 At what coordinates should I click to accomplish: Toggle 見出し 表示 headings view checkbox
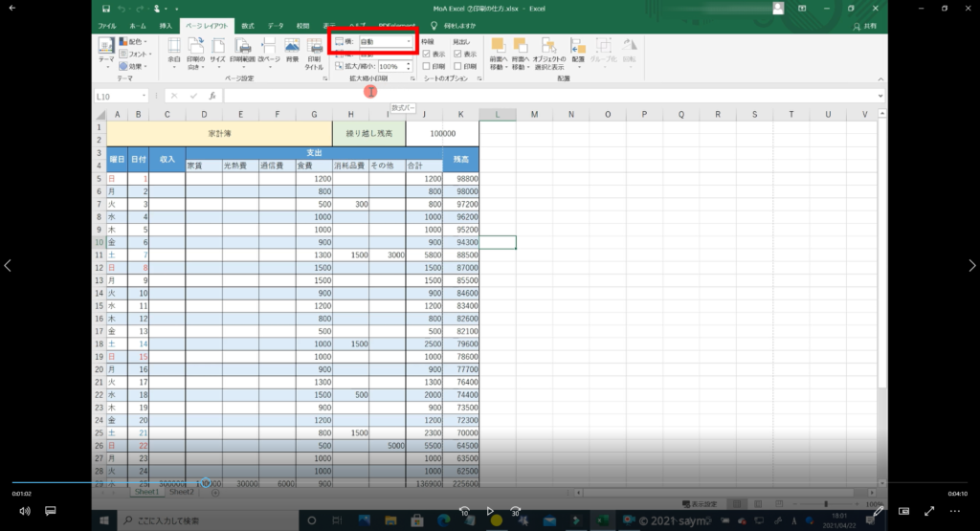coord(457,55)
